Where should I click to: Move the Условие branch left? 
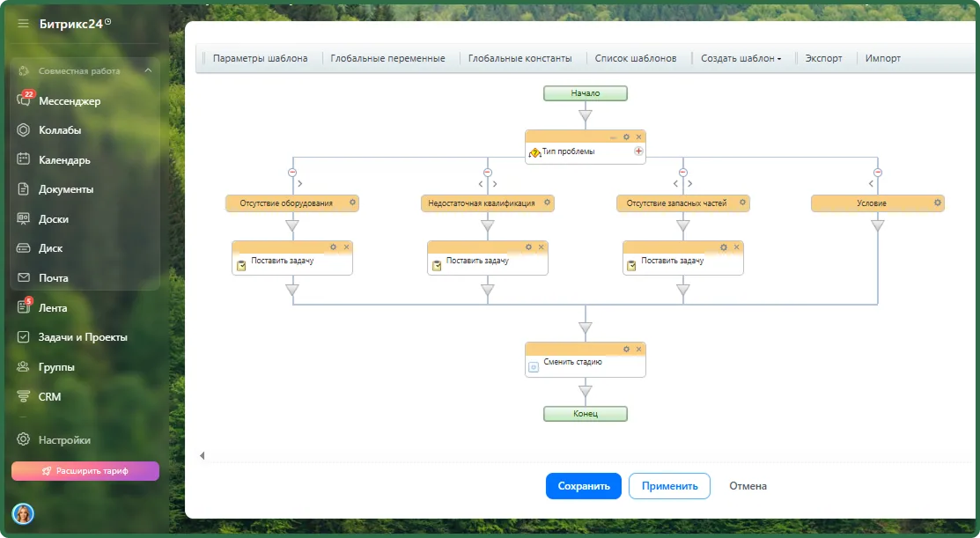(871, 184)
